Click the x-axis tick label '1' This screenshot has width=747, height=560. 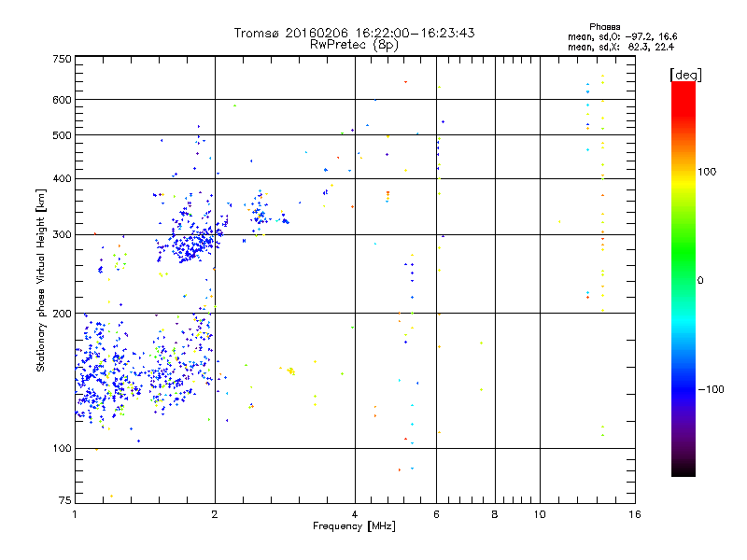(75, 514)
